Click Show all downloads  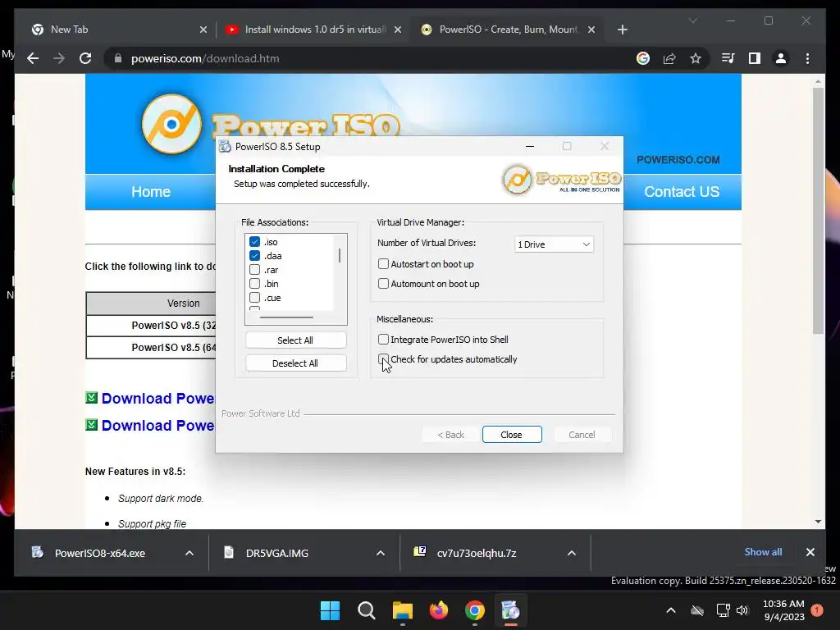pos(763,552)
